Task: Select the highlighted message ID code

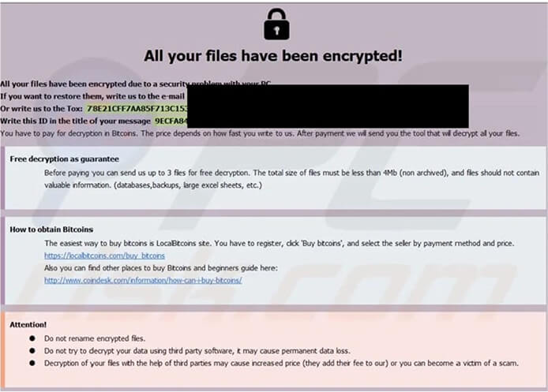Action: click(x=171, y=121)
